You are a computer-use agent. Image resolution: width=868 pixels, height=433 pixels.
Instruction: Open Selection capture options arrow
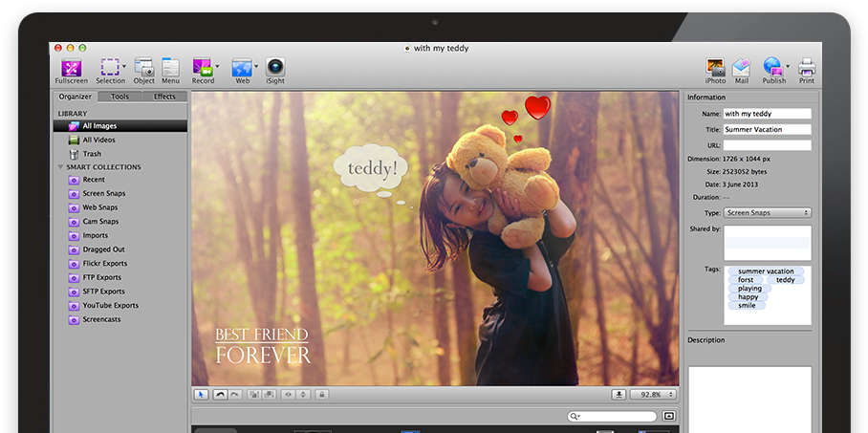(x=124, y=66)
